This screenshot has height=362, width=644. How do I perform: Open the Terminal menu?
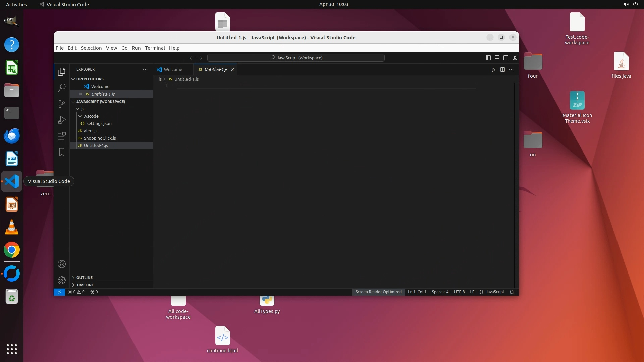[x=155, y=48]
